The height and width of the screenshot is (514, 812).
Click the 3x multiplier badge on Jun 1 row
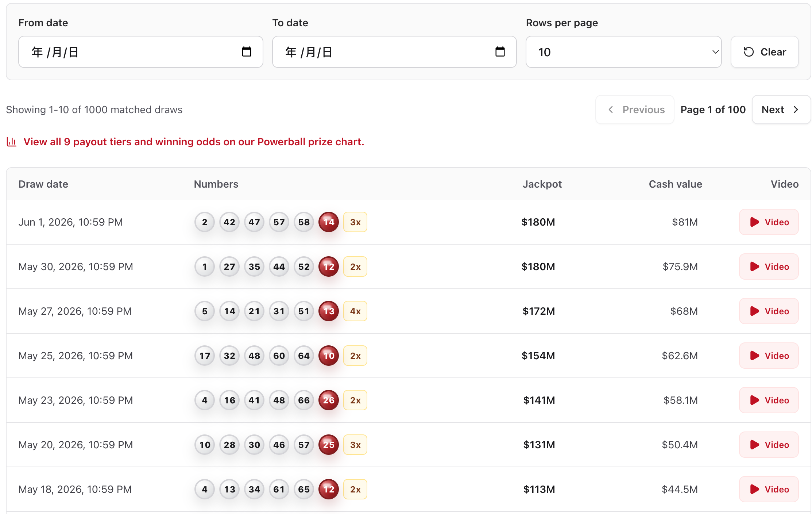(x=355, y=222)
